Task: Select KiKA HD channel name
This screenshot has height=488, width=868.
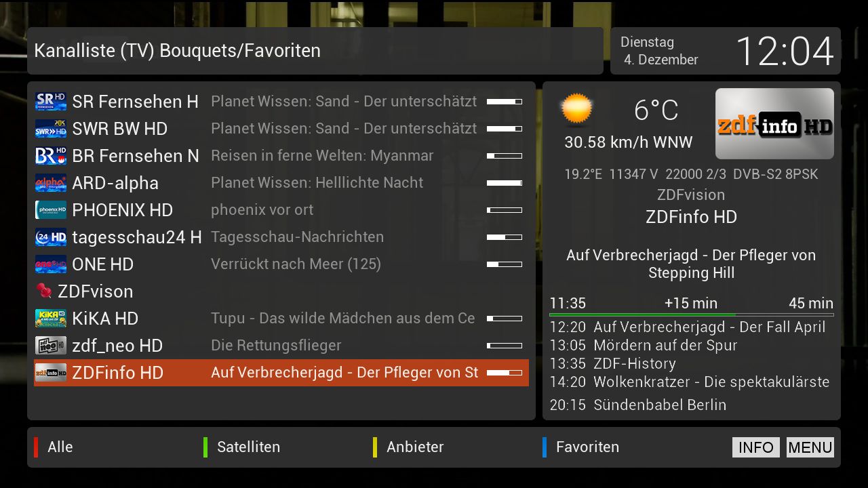Action: click(105, 319)
